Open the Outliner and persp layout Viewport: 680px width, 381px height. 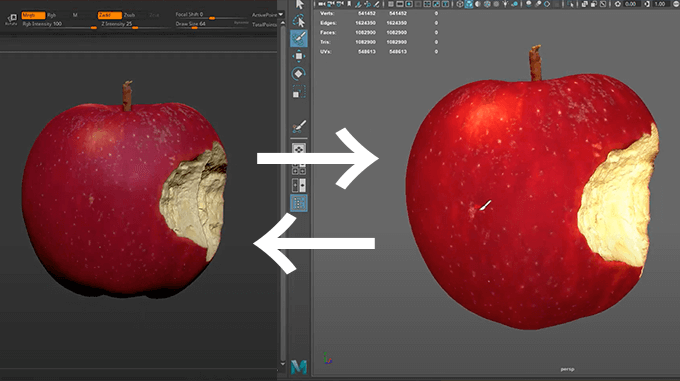tap(299, 203)
